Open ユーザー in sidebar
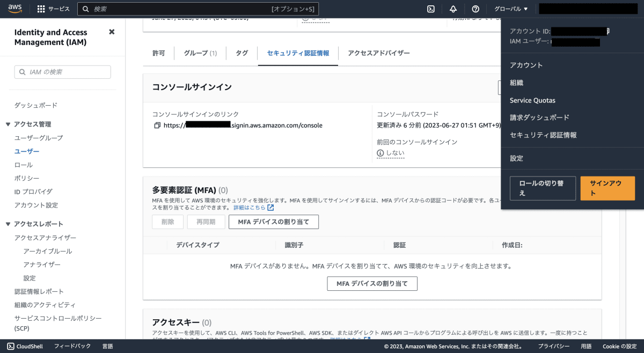The width and height of the screenshot is (644, 353). (27, 151)
